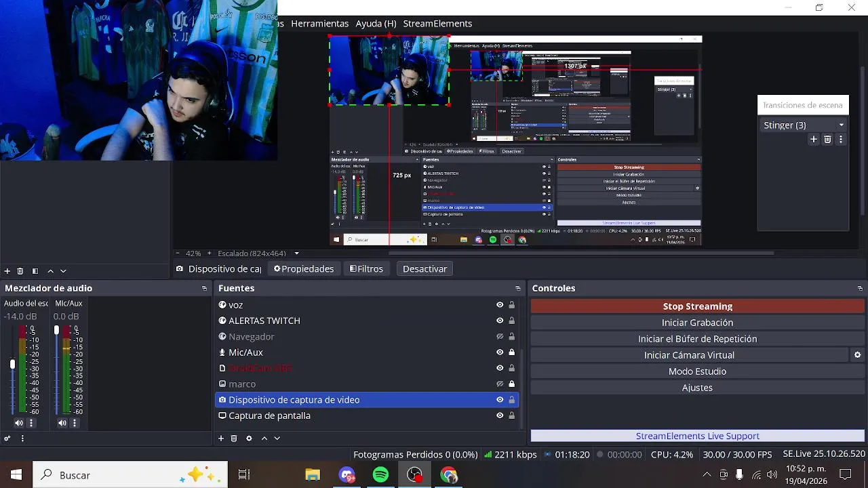Open preview scaling dropdown arrow
868x488 pixels.
[296, 253]
